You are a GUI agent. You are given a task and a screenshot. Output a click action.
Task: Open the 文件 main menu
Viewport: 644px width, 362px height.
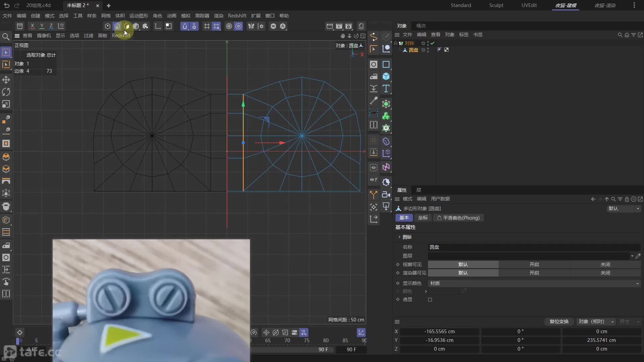[7, 16]
